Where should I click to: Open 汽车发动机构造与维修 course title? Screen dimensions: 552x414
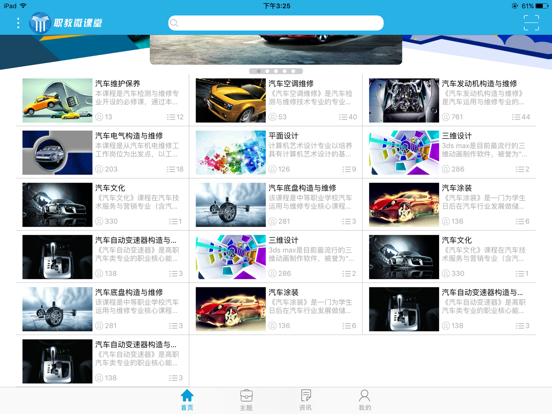tap(479, 83)
